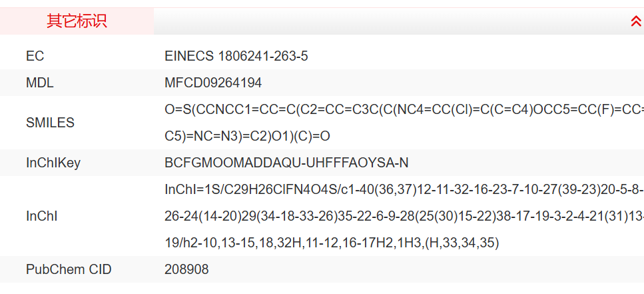Image resolution: width=644 pixels, height=294 pixels.
Task: Select the InChI row label
Action: [41, 216]
